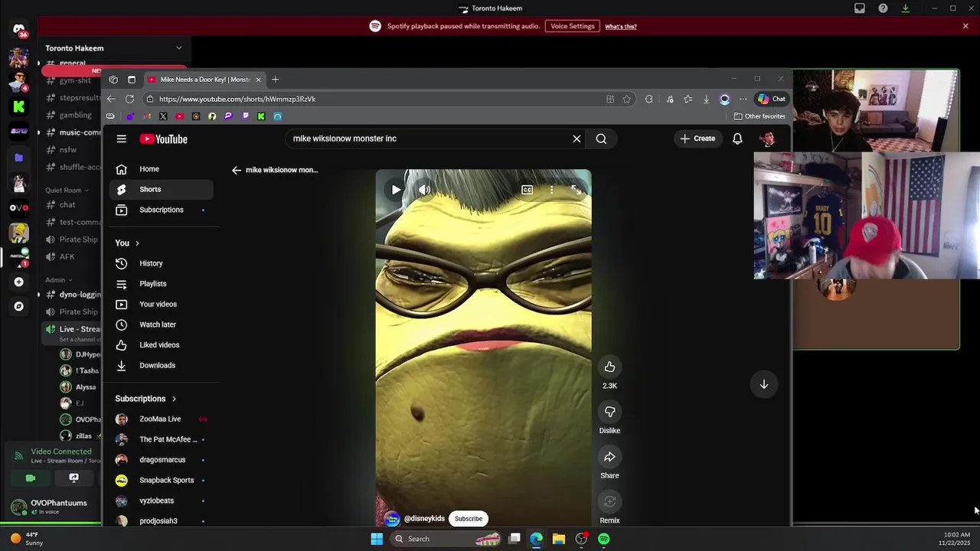Screen dimensions: 980x551
Task: Like the Short with 2.3K likes
Action: (x=609, y=367)
